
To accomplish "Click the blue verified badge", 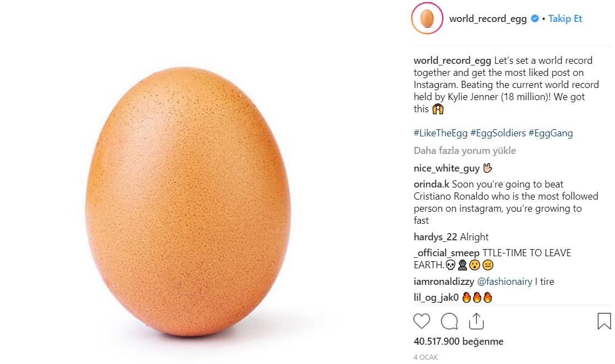I will tap(534, 19).
